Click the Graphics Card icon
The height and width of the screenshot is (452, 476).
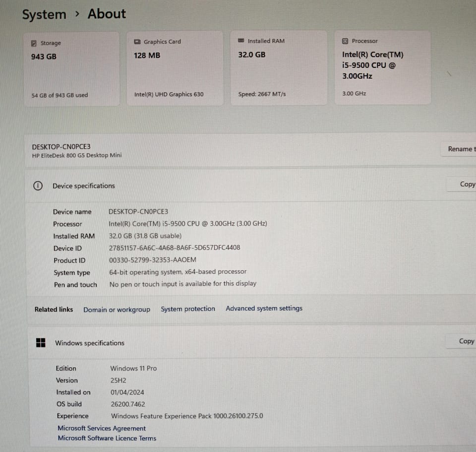pyautogui.click(x=137, y=42)
